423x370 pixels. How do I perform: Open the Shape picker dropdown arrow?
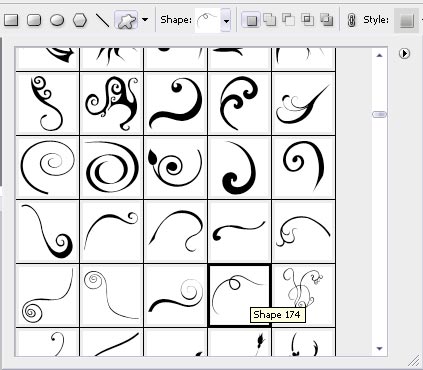(226, 21)
